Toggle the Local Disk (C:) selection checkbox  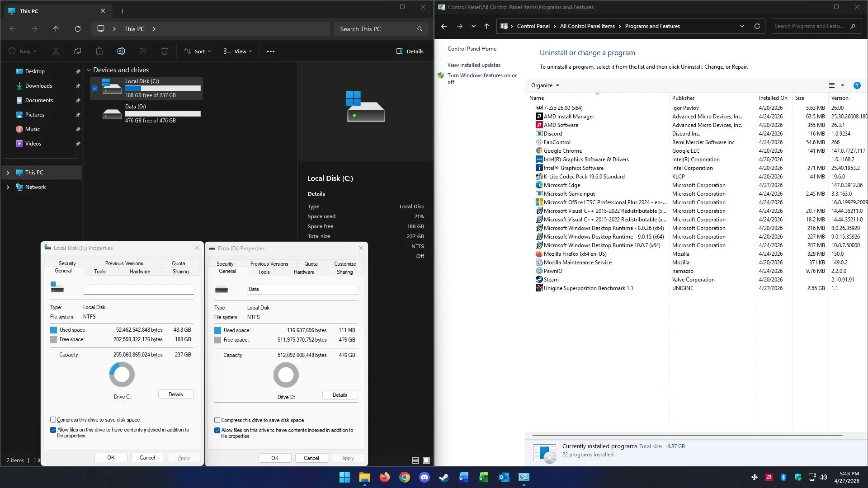click(94, 89)
